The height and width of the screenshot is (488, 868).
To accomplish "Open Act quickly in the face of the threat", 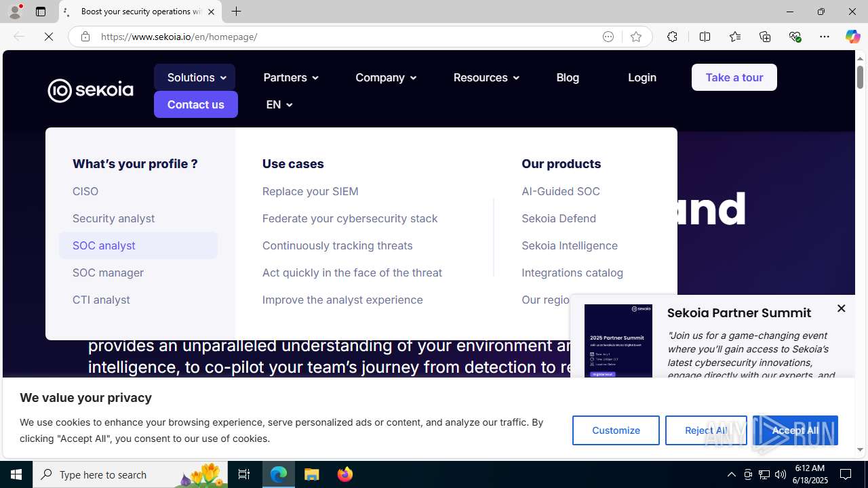I will (352, 272).
